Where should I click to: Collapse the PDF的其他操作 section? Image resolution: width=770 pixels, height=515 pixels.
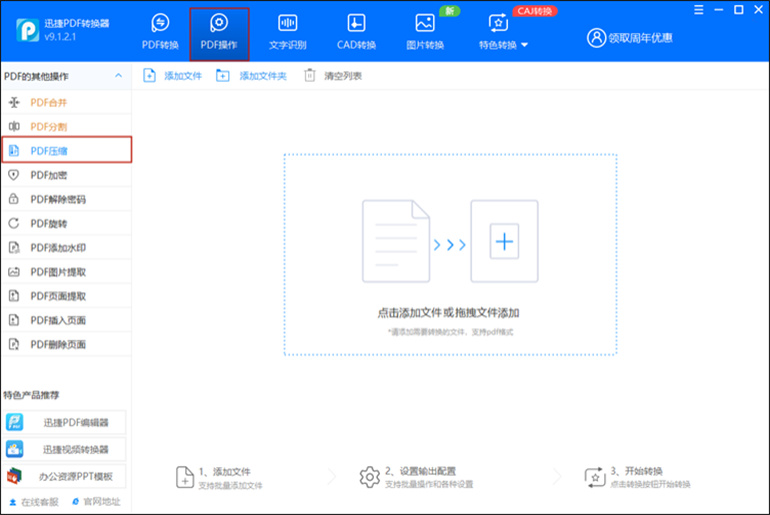coord(118,76)
